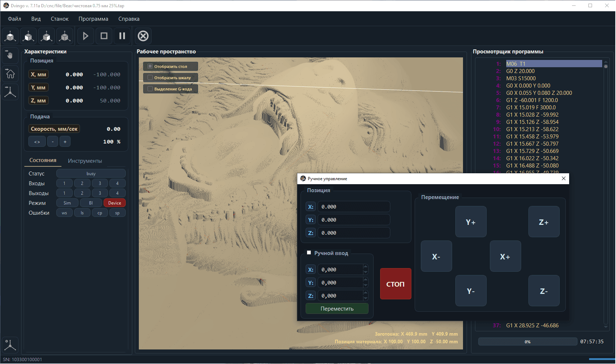
Task: Hit the red СТОП button
Action: coord(396,284)
